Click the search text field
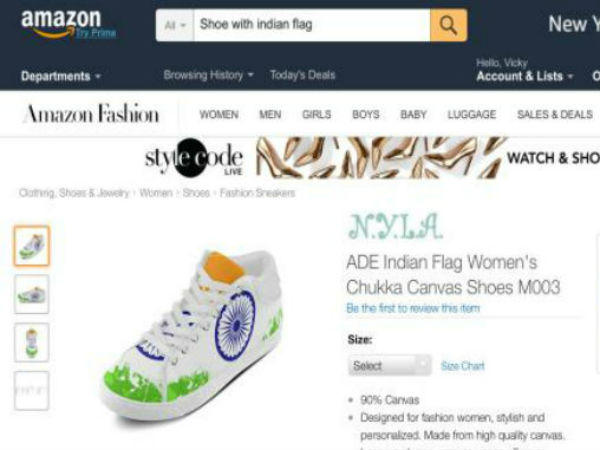The image size is (600, 450). coord(312,25)
